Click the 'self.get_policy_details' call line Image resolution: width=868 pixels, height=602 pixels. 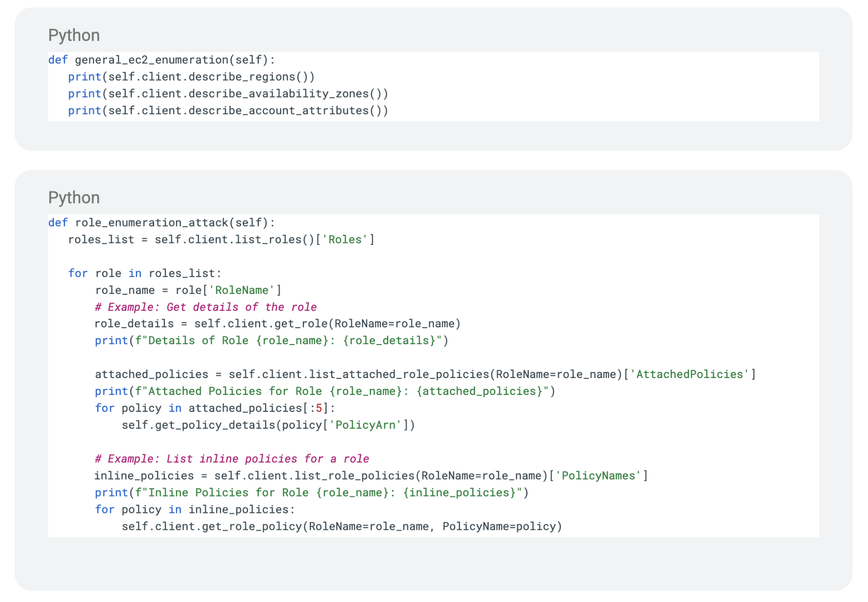point(269,425)
